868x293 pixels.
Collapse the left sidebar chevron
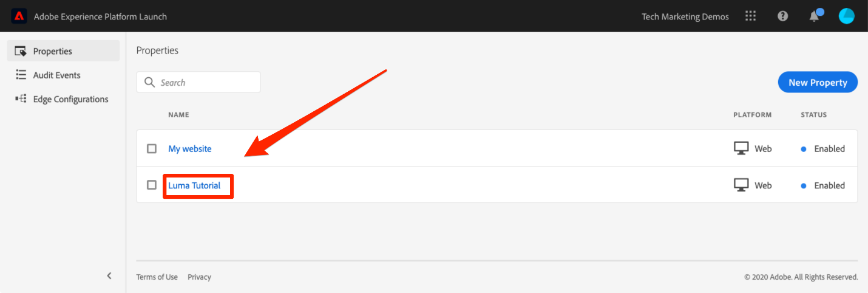[109, 275]
